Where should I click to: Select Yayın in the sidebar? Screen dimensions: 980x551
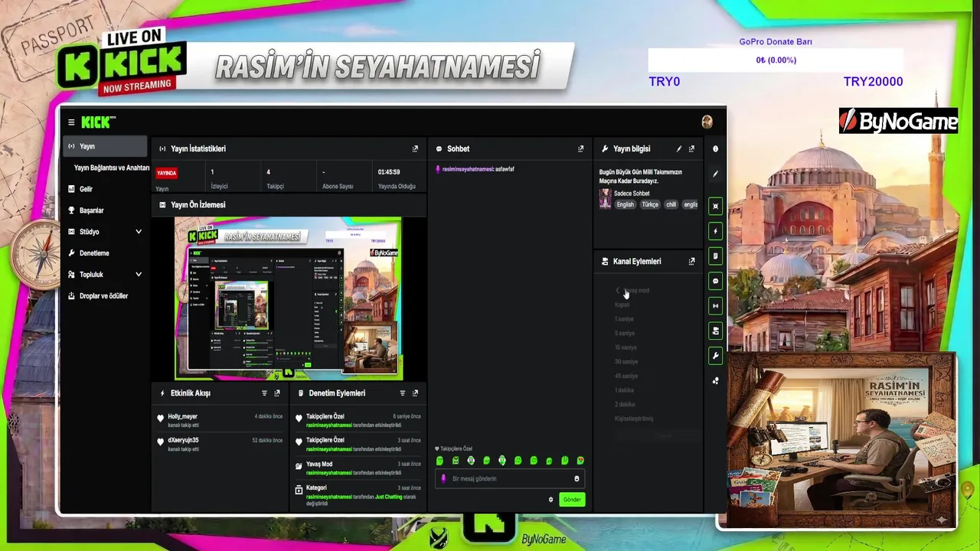click(x=104, y=146)
